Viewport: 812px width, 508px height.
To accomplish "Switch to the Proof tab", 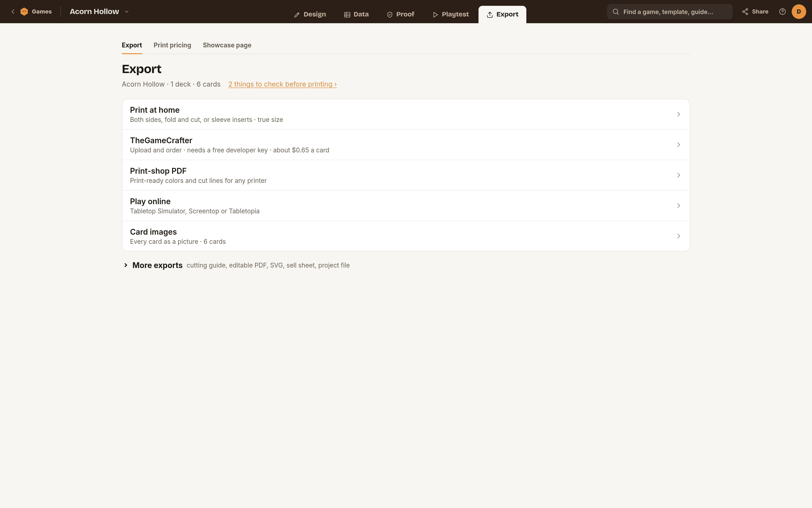I will click(x=401, y=15).
